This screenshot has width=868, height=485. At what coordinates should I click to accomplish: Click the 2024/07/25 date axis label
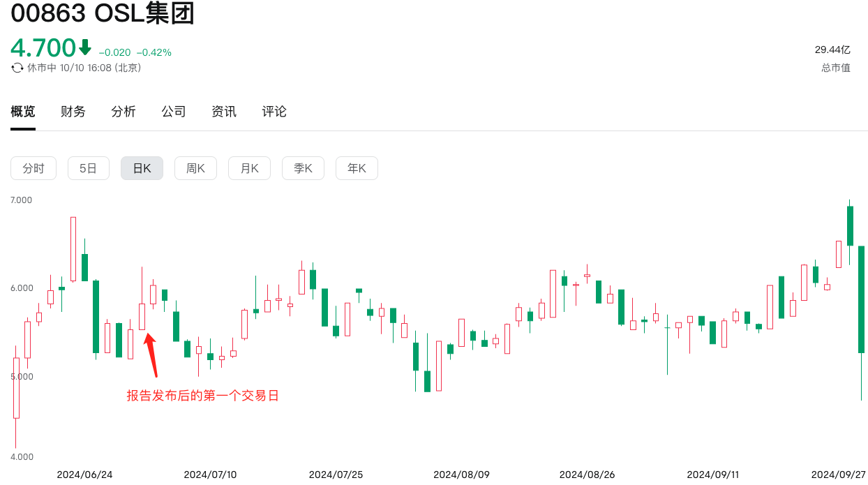336,475
